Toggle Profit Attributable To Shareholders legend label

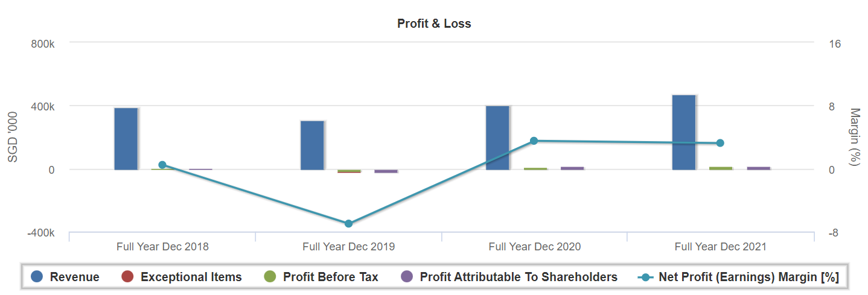519,277
